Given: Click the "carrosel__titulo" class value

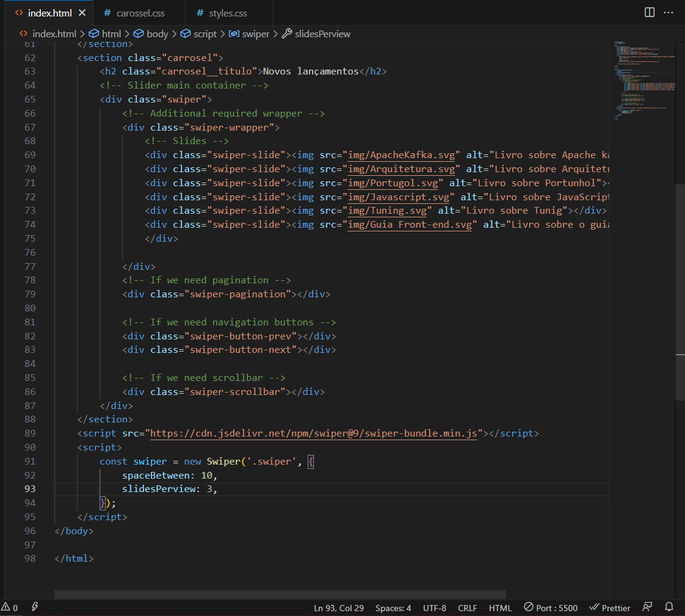Looking at the screenshot, I should tap(206, 71).
